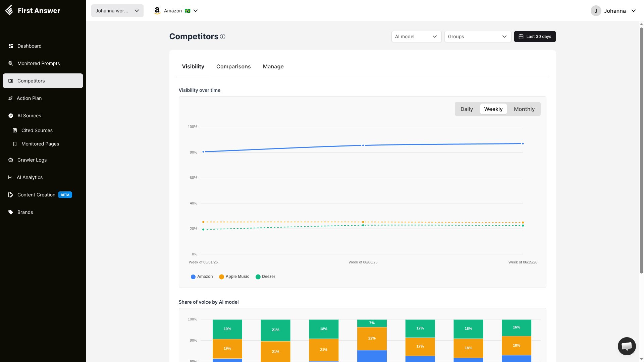Open Brands in sidebar
This screenshot has width=644, height=362.
(x=43, y=212)
